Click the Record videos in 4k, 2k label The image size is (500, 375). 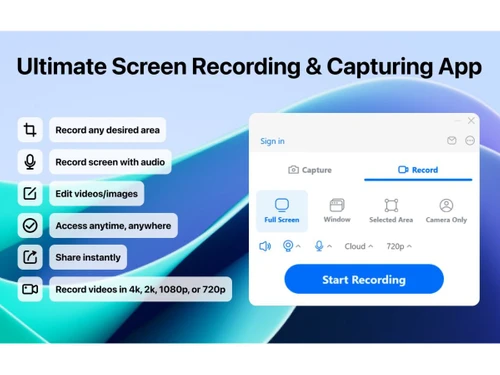click(x=140, y=289)
